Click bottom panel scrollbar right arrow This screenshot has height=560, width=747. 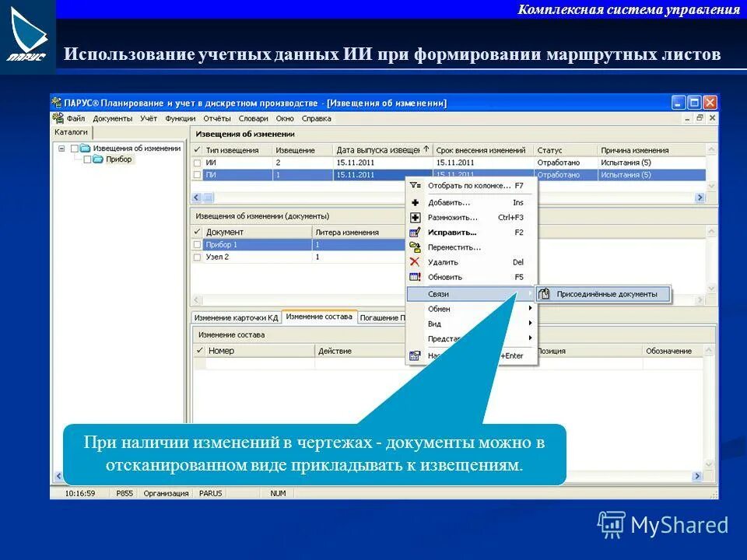(697, 476)
